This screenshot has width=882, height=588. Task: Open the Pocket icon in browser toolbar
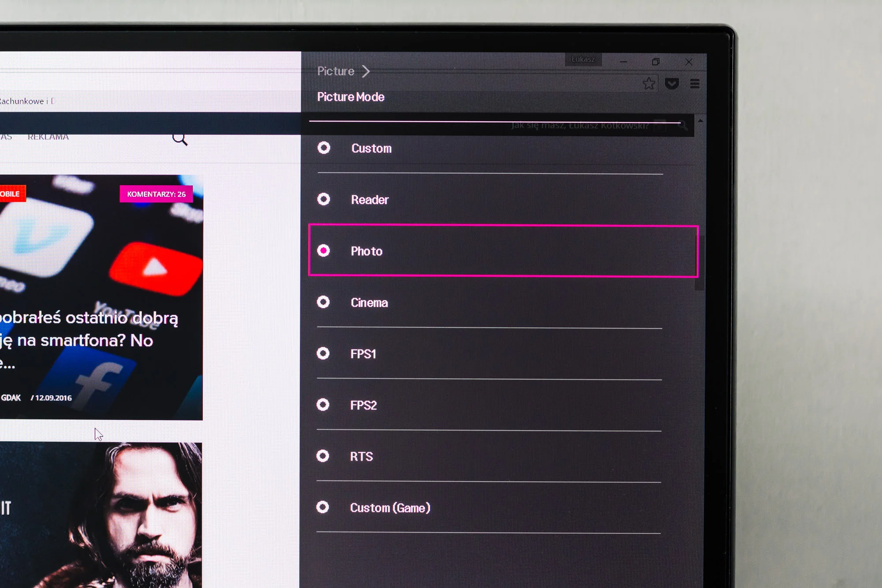point(672,83)
